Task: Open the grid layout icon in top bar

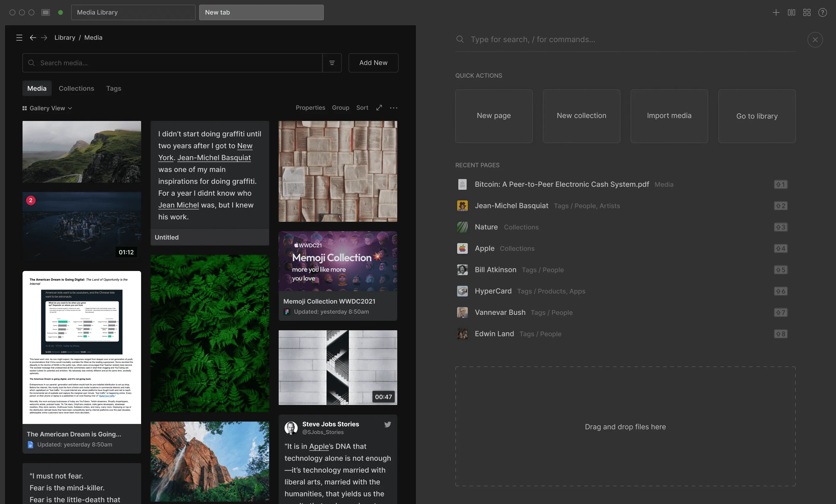Action: (807, 12)
